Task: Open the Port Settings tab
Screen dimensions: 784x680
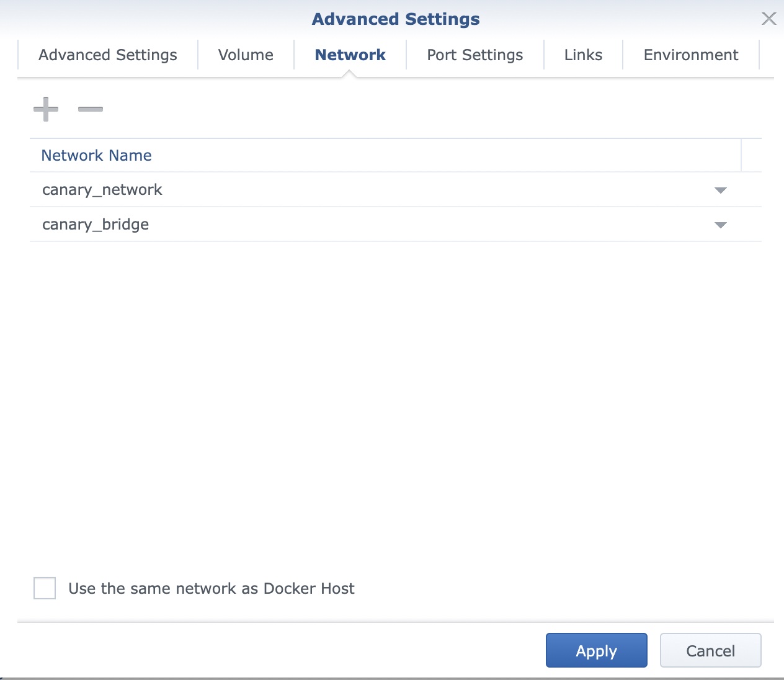Action: [474, 55]
